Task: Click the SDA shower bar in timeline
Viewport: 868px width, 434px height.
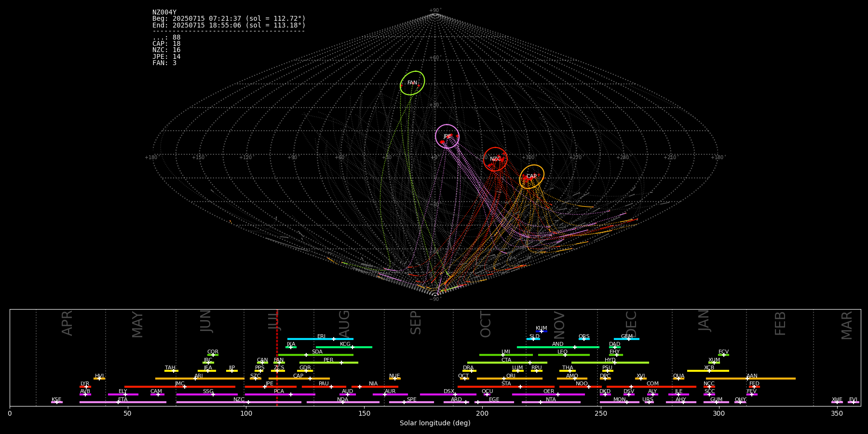Action: pyautogui.click(x=316, y=355)
